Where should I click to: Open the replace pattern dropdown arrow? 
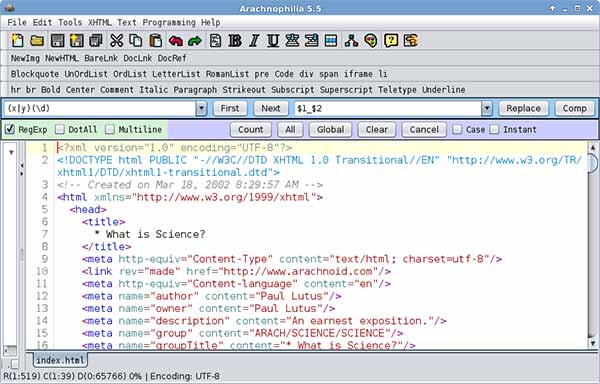click(486, 109)
